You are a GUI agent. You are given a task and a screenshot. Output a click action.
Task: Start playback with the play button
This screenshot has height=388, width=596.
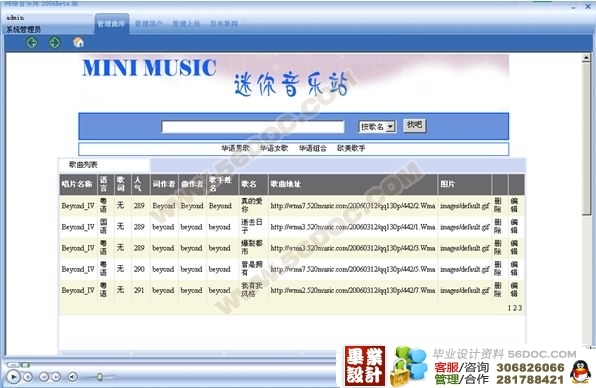coord(13,377)
